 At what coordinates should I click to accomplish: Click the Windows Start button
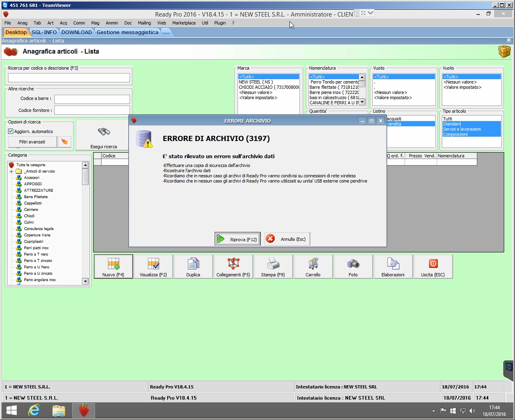[x=11, y=410]
